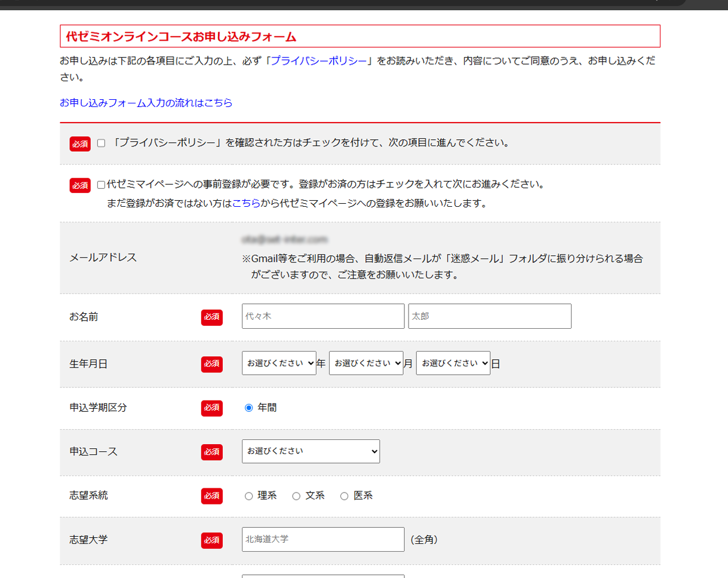Screen dimensions: 728x578
Task: Click the 必須 badge beside 申込学期区分
Action: tap(212, 408)
